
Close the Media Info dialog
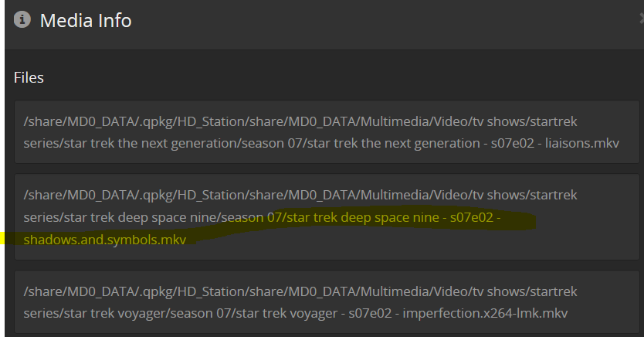tap(640, 20)
